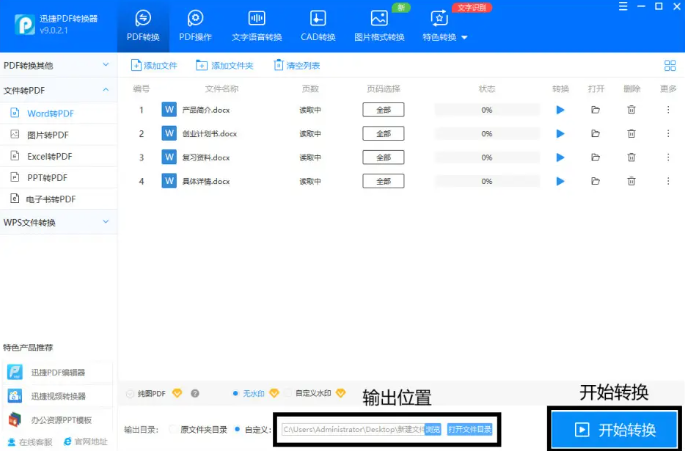Click 浏览 to browse output folder
Screen dimensions: 685x451
click(432, 430)
